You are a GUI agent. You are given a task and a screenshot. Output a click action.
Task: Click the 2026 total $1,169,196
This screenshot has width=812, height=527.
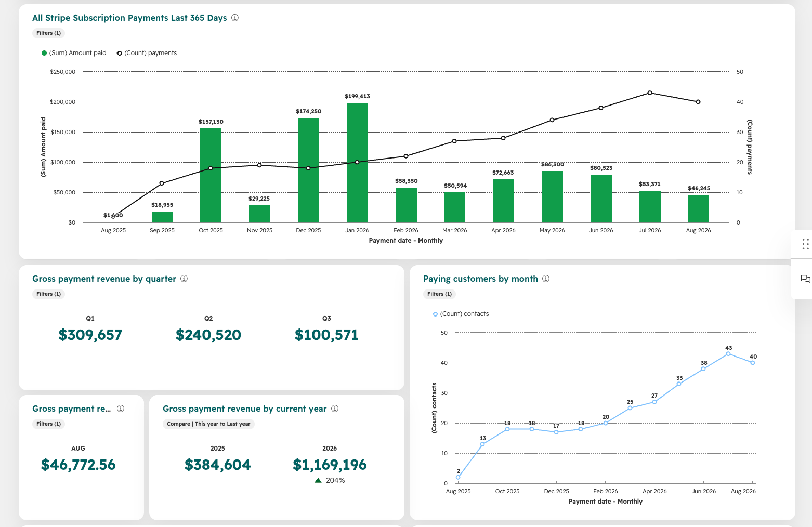click(330, 465)
